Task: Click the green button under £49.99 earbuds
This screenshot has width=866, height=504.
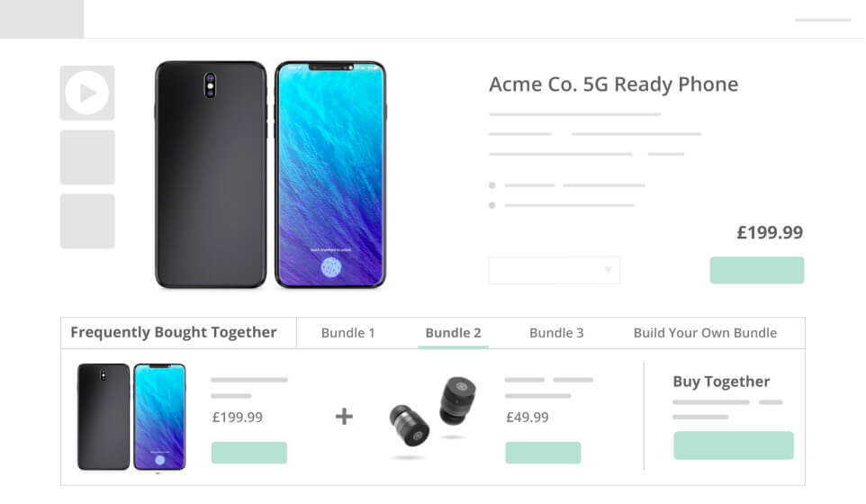Action: tap(543, 453)
